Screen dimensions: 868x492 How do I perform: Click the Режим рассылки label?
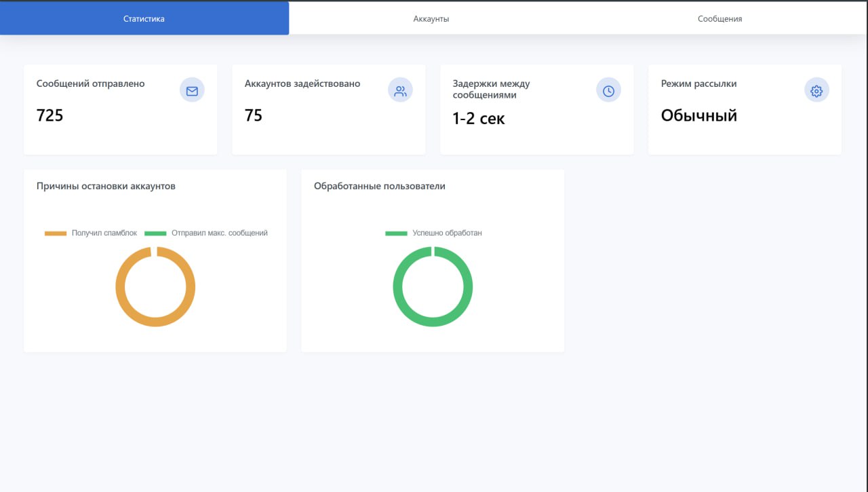(x=699, y=83)
